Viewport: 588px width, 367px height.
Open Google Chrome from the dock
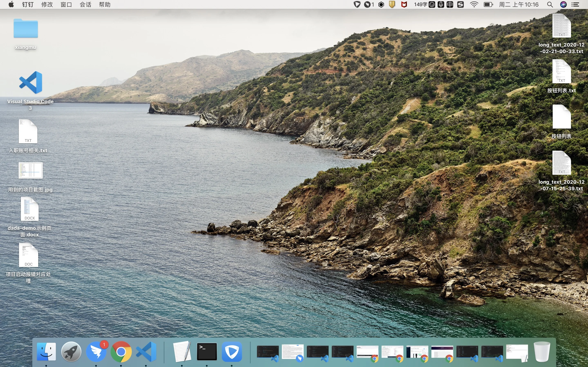click(x=121, y=351)
